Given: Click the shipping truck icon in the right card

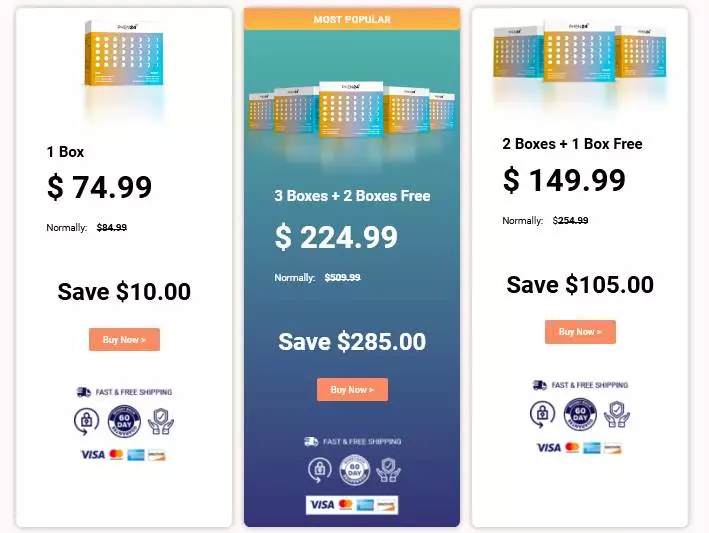Looking at the screenshot, I should 540,385.
